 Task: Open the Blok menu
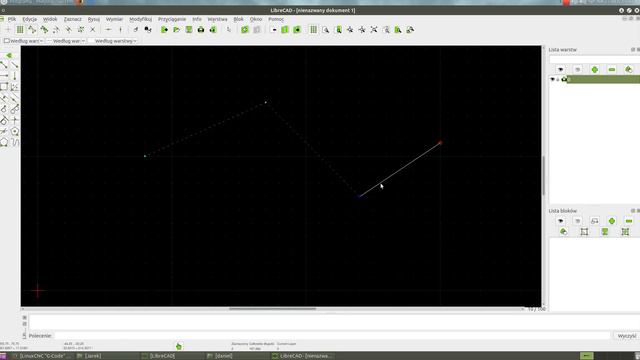pyautogui.click(x=238, y=19)
